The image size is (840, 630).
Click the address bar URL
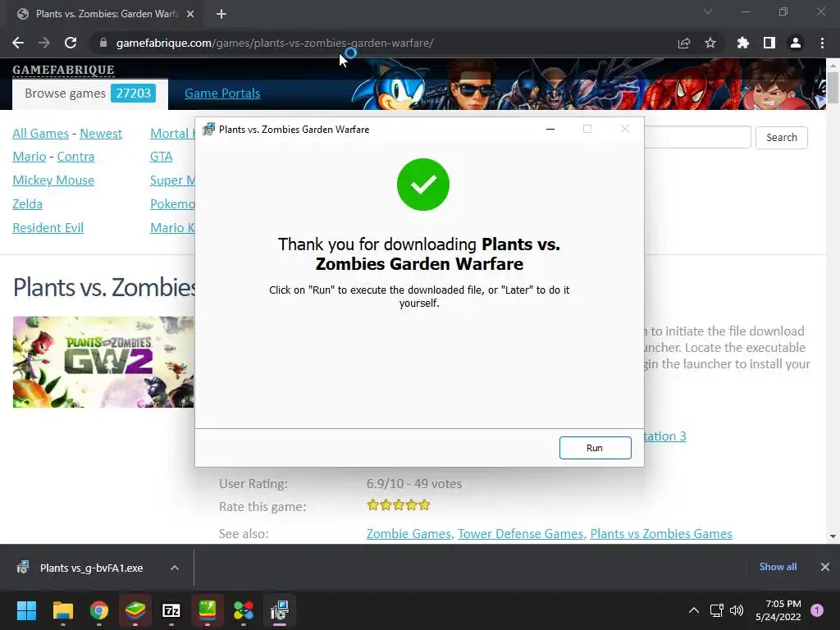(275, 43)
